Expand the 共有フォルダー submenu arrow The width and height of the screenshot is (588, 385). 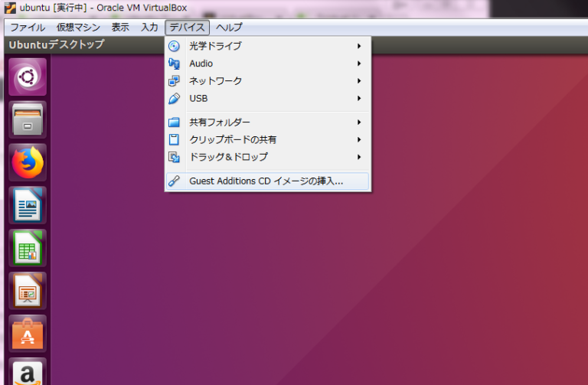(x=358, y=122)
